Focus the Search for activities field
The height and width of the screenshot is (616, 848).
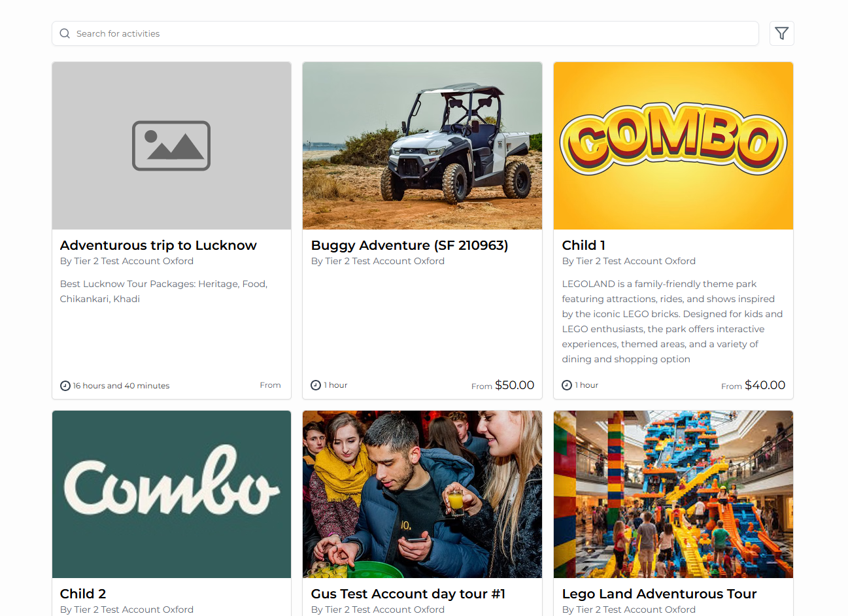coord(405,33)
